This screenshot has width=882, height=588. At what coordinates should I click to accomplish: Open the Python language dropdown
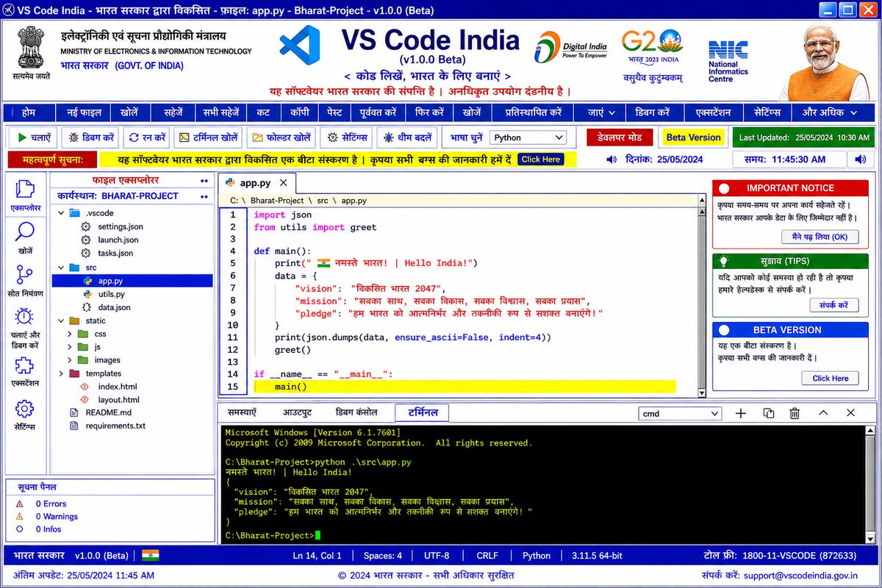pyautogui.click(x=528, y=137)
